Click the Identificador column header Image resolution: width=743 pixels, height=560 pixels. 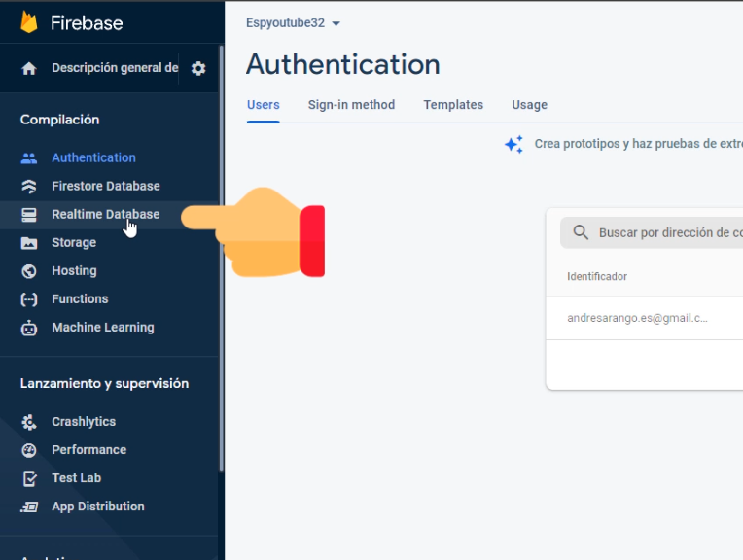tap(597, 277)
